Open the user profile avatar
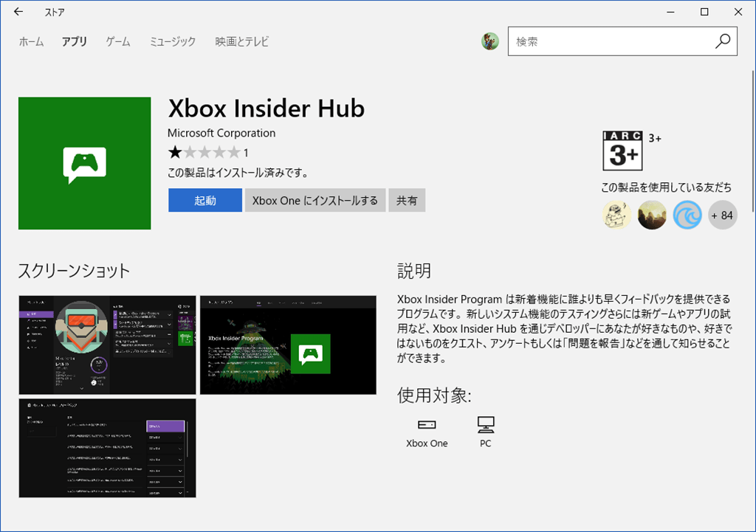 (490, 41)
